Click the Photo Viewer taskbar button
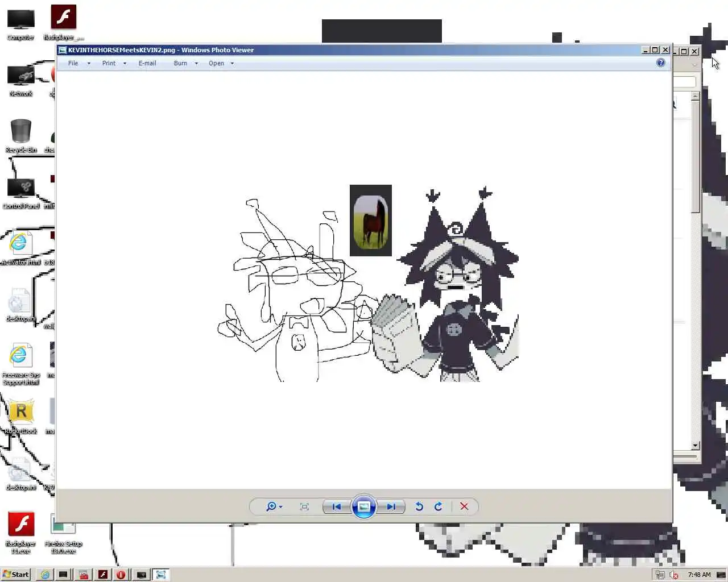Screen dimensions: 728x582 click(x=161, y=575)
